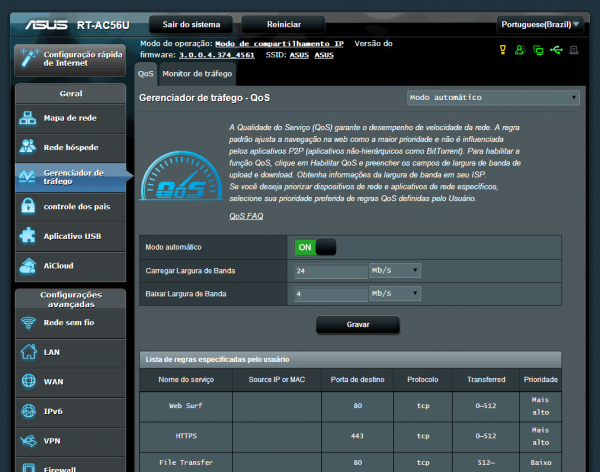Open upload bandwidth Mb/s unit dropdown
The width and height of the screenshot is (600, 472).
[x=395, y=270]
